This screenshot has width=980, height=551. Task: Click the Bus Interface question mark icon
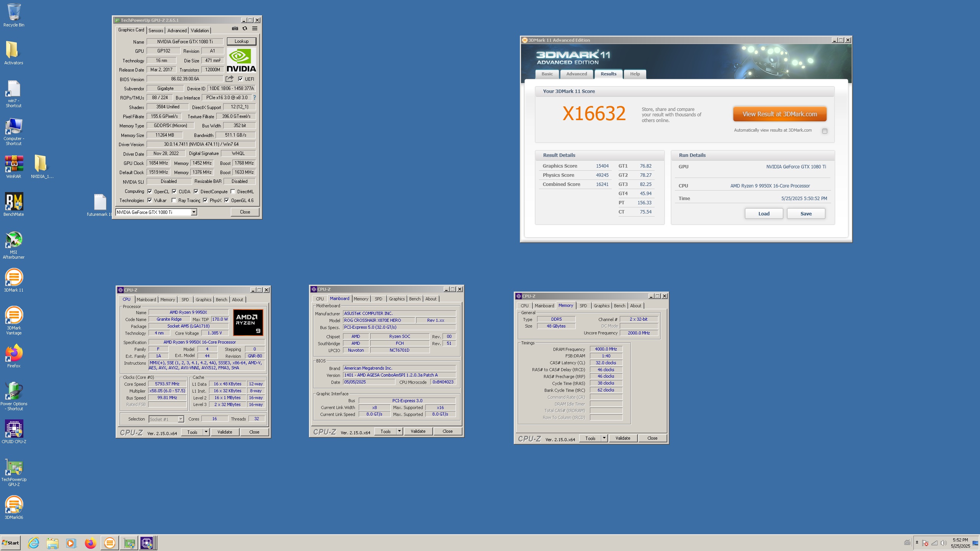[x=255, y=98]
